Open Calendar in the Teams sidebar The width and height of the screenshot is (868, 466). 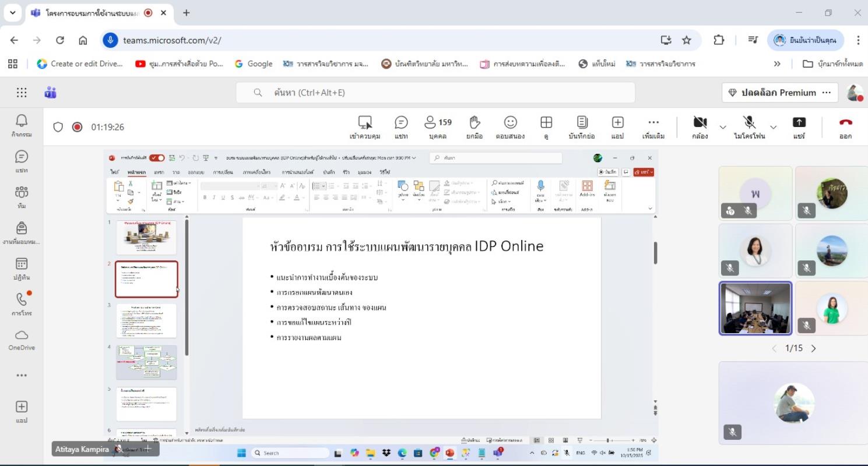22,269
